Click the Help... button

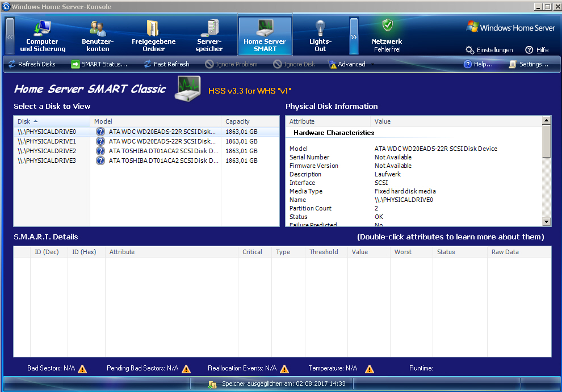pos(477,64)
